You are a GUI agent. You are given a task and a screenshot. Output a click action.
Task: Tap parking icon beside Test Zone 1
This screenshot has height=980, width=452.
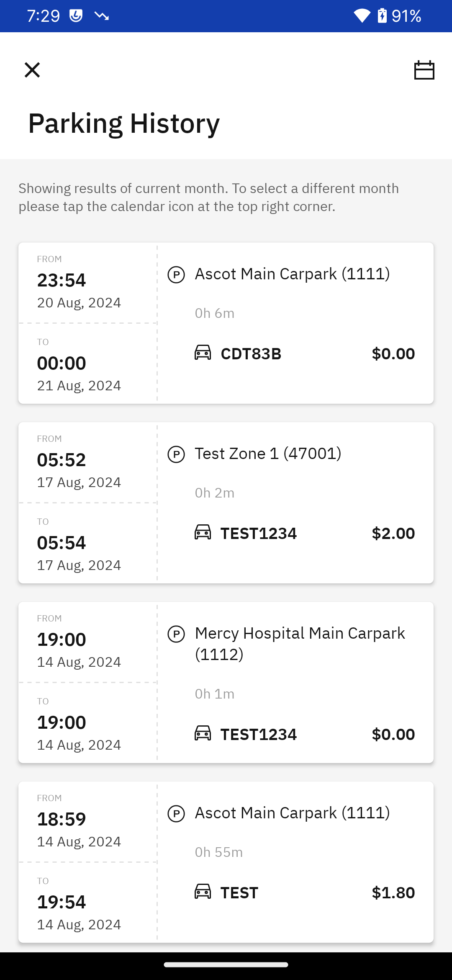coord(176,454)
